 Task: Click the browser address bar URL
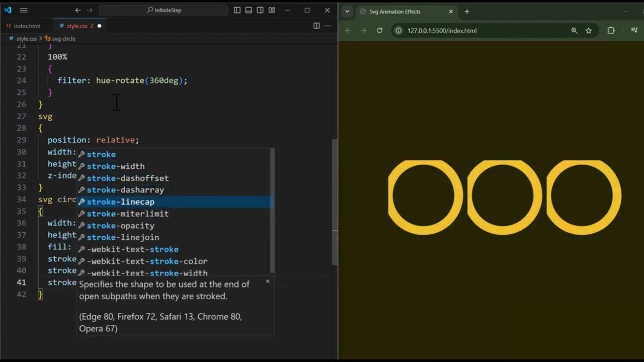[x=442, y=31]
